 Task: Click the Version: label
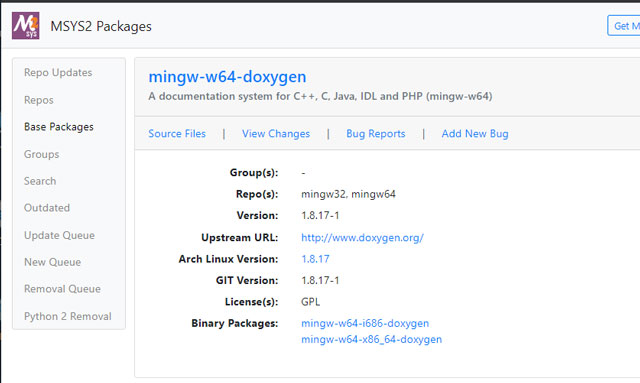257,216
